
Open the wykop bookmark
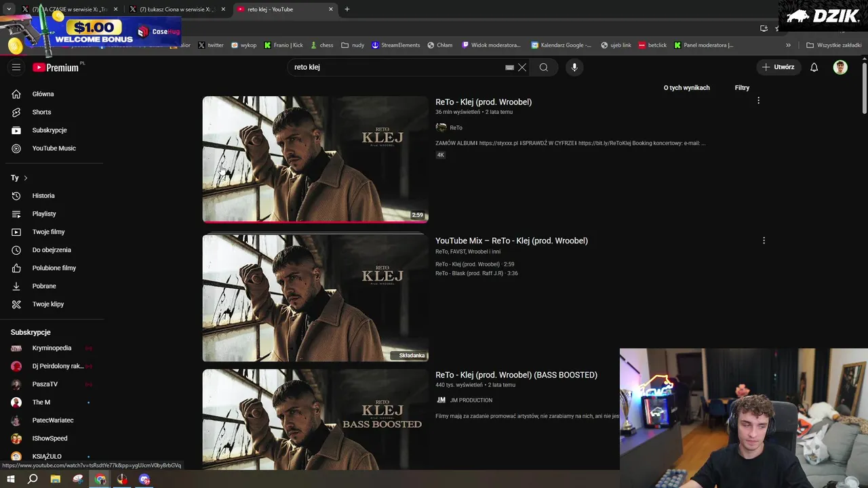(x=244, y=45)
